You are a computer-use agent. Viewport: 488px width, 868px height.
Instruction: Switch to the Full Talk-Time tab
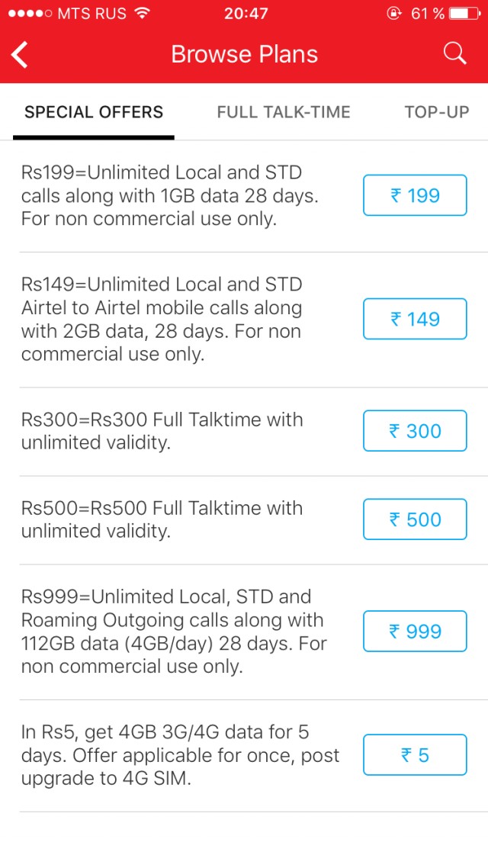click(284, 112)
